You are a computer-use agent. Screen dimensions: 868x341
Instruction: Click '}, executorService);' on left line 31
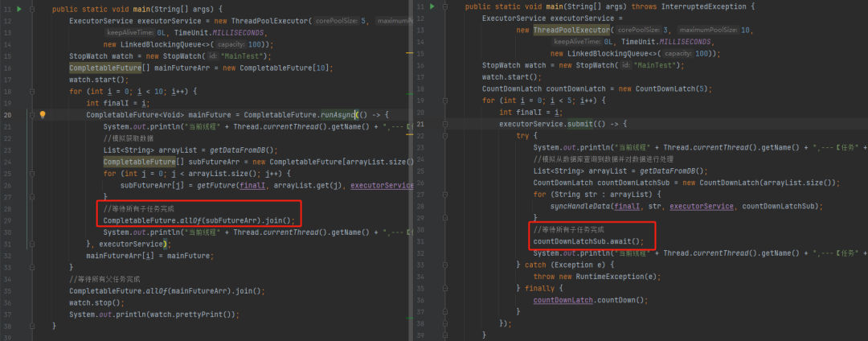[x=129, y=244]
